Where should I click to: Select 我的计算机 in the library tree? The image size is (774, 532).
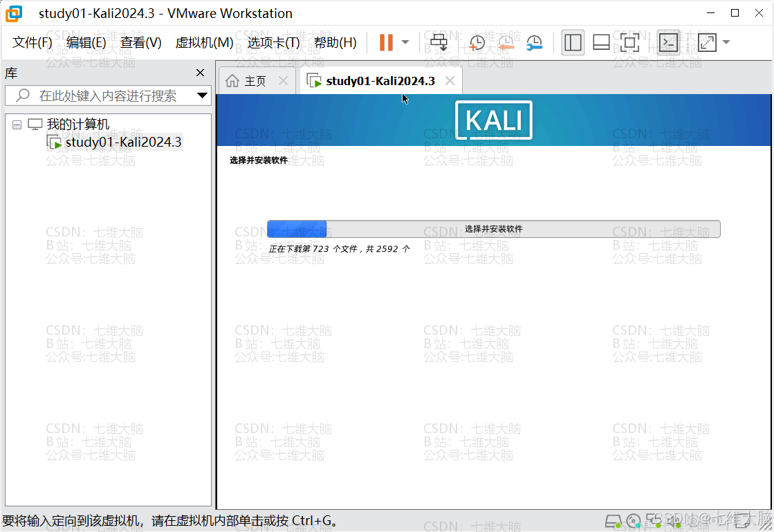(x=78, y=125)
